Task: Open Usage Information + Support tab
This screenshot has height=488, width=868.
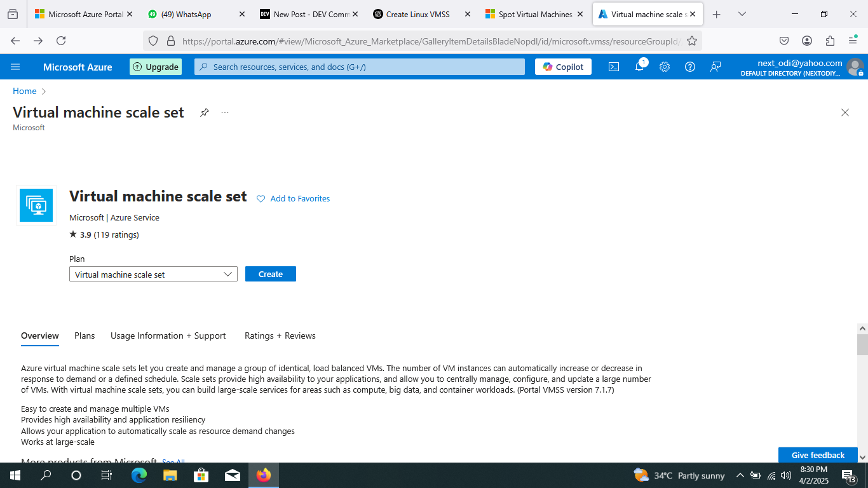Action: [168, 335]
